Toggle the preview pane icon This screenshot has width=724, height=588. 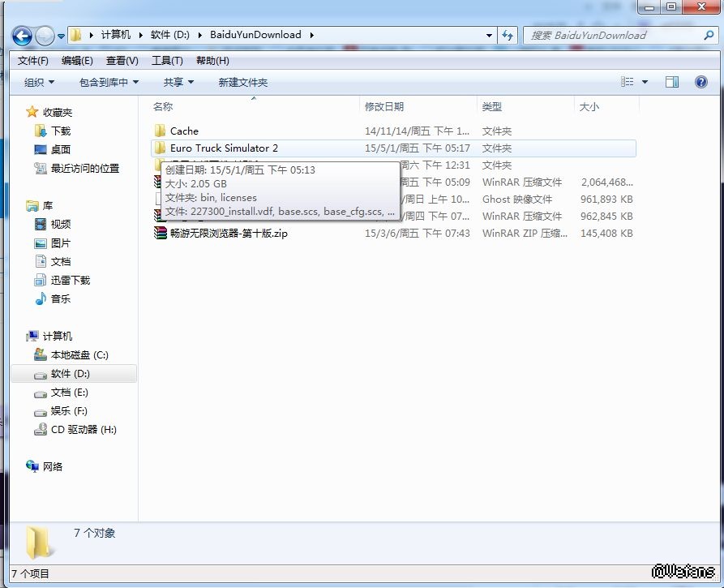672,82
